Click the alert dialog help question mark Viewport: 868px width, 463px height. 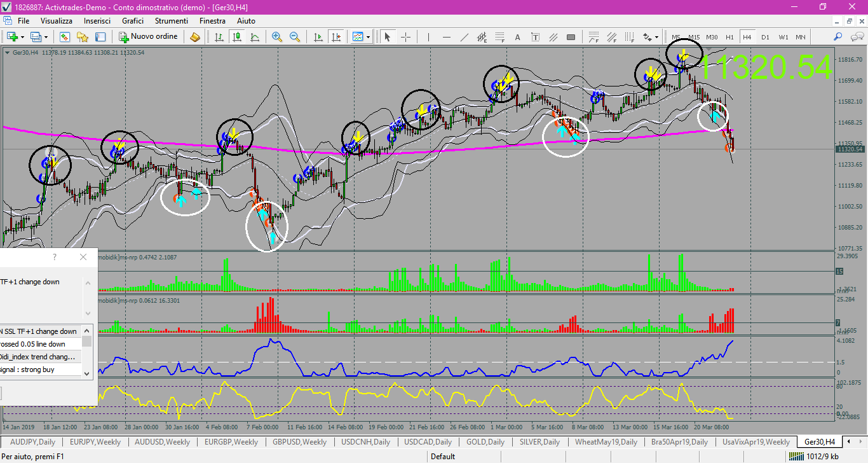55,257
